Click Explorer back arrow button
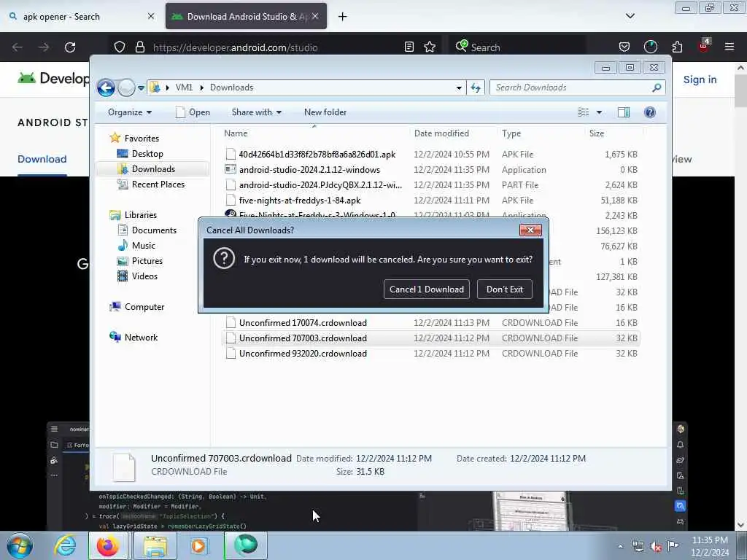The height and width of the screenshot is (560, 747). click(106, 87)
